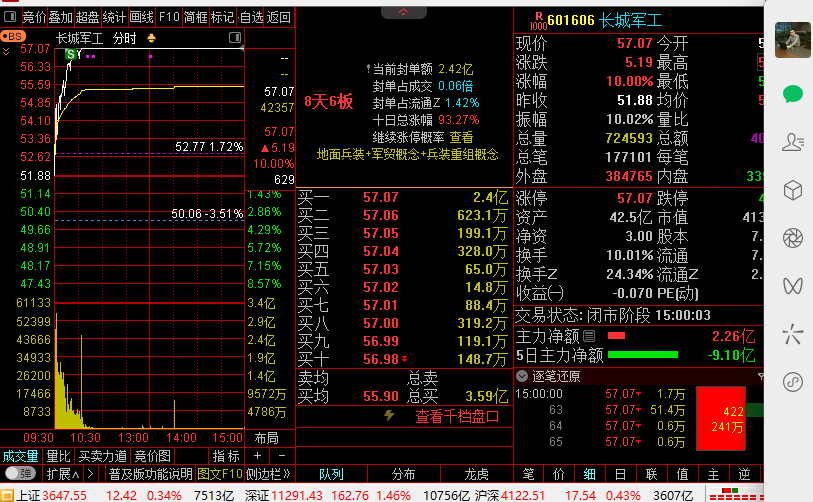Open the butterfly icon in sidebar
Screen dimensions: 813x502
coord(793,286)
